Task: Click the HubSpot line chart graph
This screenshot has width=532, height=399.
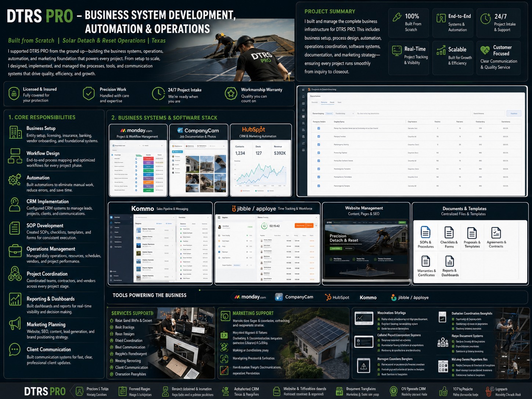Action: (261, 175)
